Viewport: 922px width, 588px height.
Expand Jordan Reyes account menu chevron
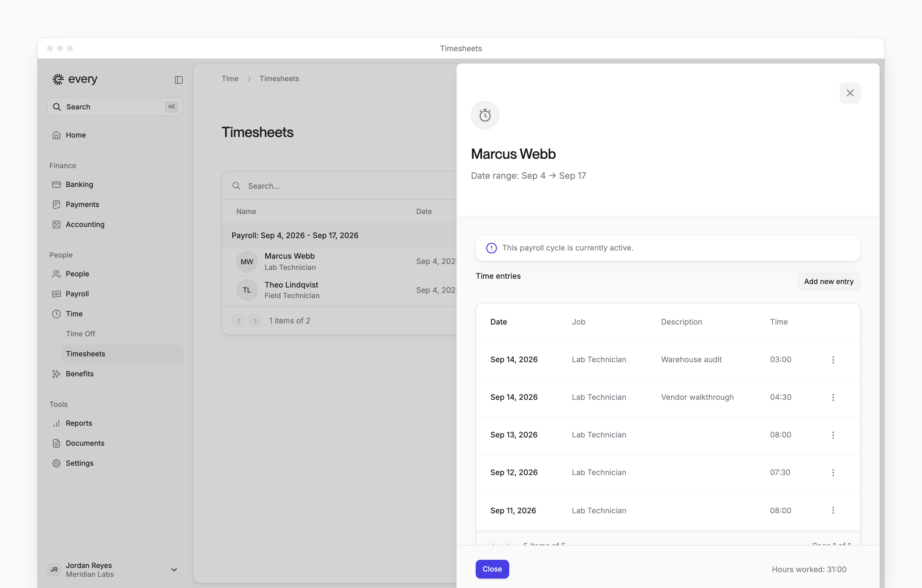click(174, 570)
